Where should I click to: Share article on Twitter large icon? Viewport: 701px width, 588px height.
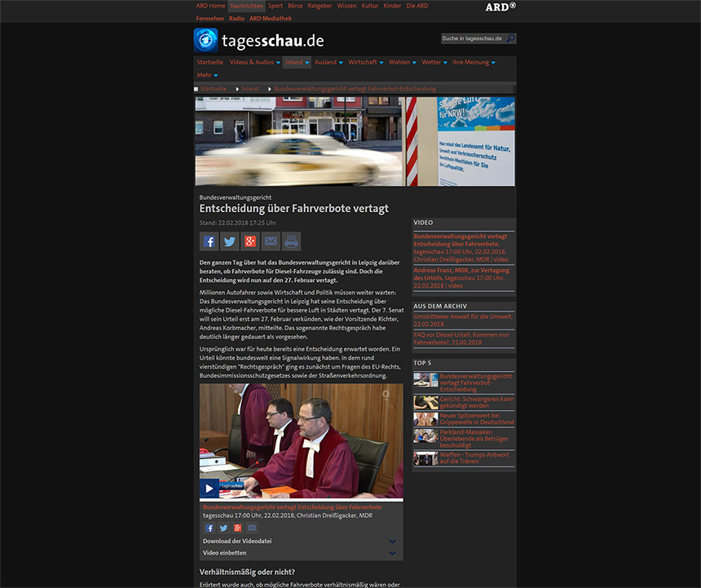[229, 241]
